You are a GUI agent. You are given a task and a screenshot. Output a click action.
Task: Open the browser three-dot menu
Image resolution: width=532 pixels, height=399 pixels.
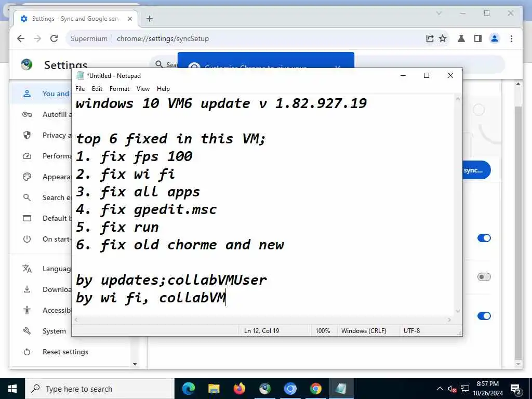(x=511, y=38)
